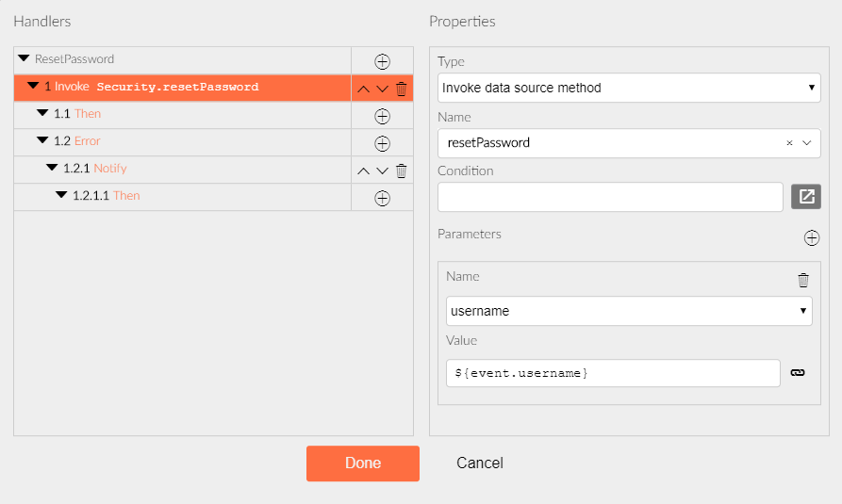This screenshot has width=842, height=504.
Task: Open the username parameter dropdown
Action: tap(629, 311)
